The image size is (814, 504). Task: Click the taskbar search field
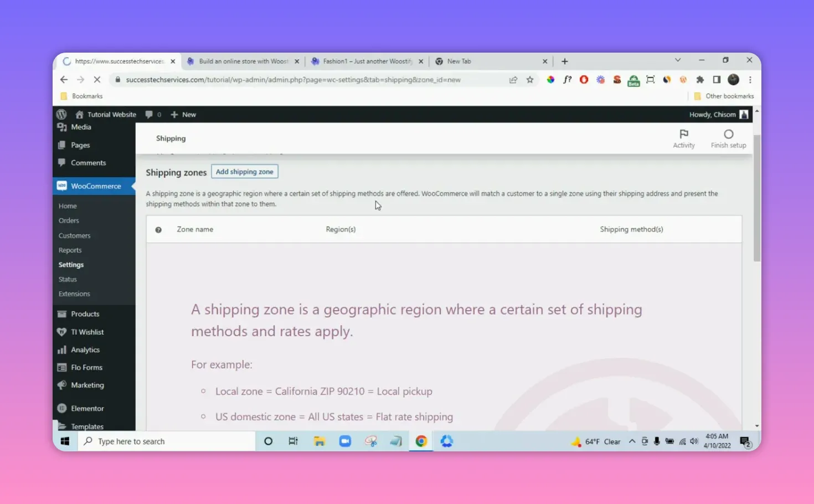click(166, 441)
